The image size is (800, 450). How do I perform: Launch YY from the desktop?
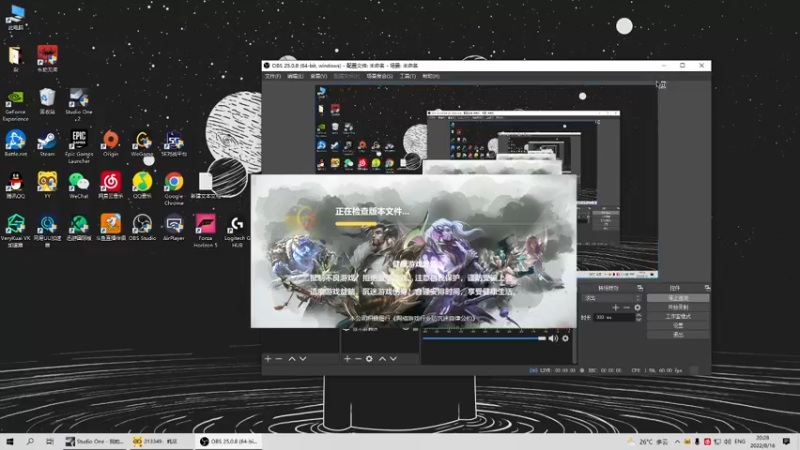point(47,185)
